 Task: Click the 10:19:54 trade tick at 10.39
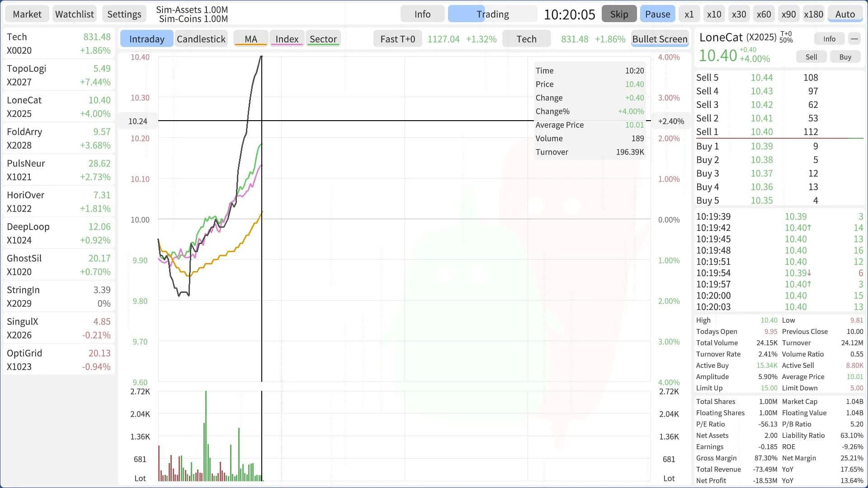[x=779, y=273]
